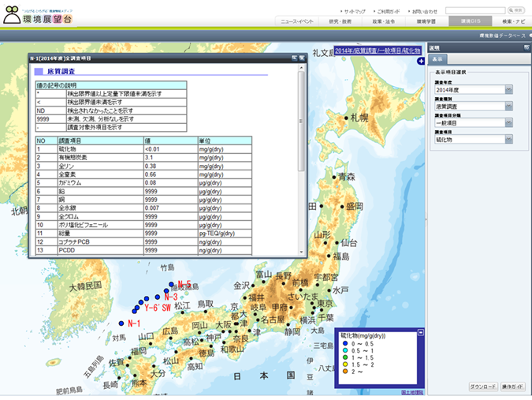Open the 調査種別 底質調査 dropdown
532x400 pixels.
click(x=508, y=106)
